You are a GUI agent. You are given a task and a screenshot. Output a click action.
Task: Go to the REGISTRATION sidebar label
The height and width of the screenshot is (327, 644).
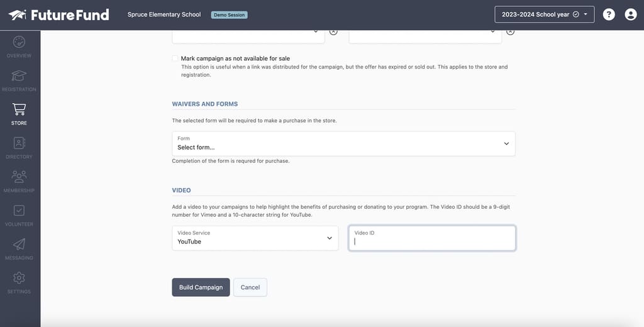point(19,89)
